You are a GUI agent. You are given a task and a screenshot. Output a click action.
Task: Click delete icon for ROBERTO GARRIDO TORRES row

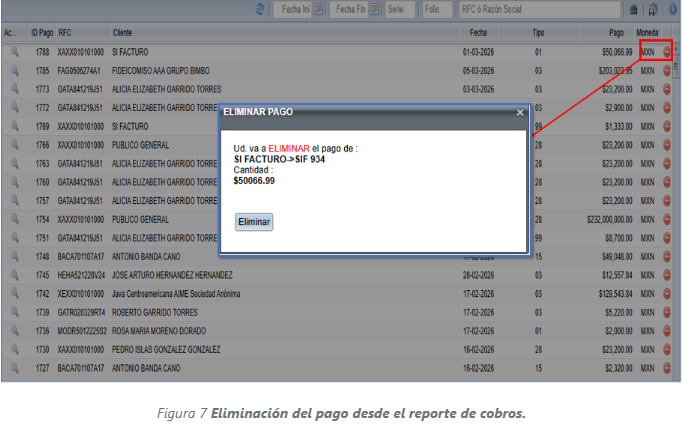click(667, 312)
